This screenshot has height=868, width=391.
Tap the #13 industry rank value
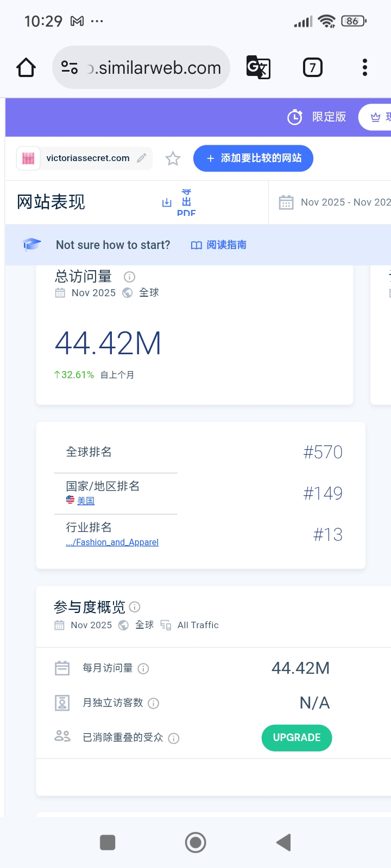point(328,535)
